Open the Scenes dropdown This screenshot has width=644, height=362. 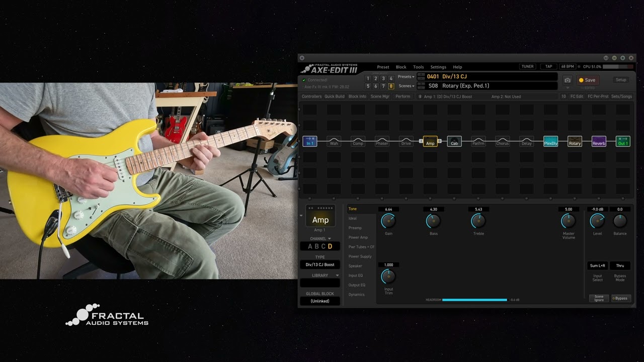pos(407,86)
